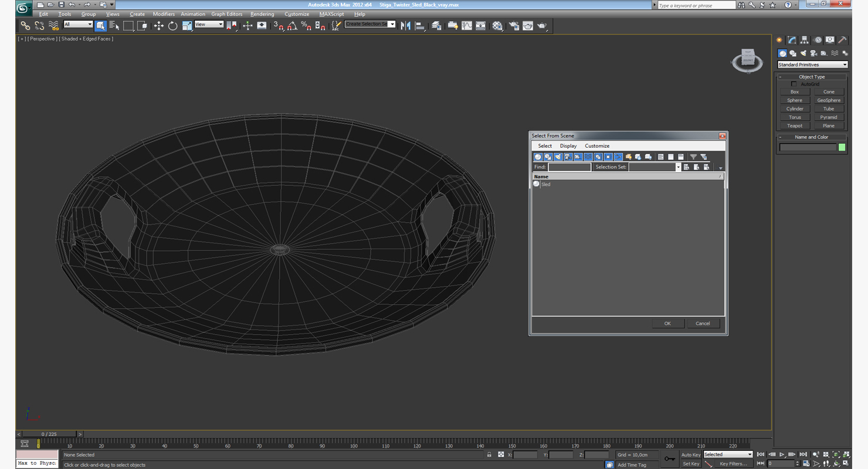
Task: Toggle Display Shapes filter in dialog
Action: pos(548,157)
